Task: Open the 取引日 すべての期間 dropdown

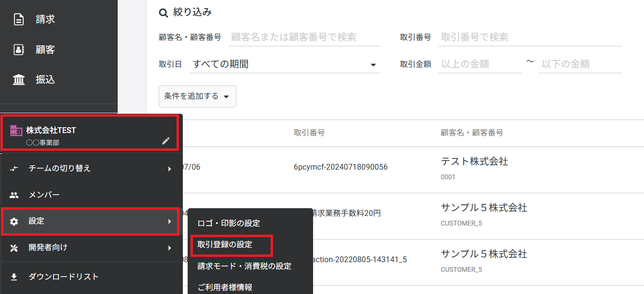Action: point(285,64)
